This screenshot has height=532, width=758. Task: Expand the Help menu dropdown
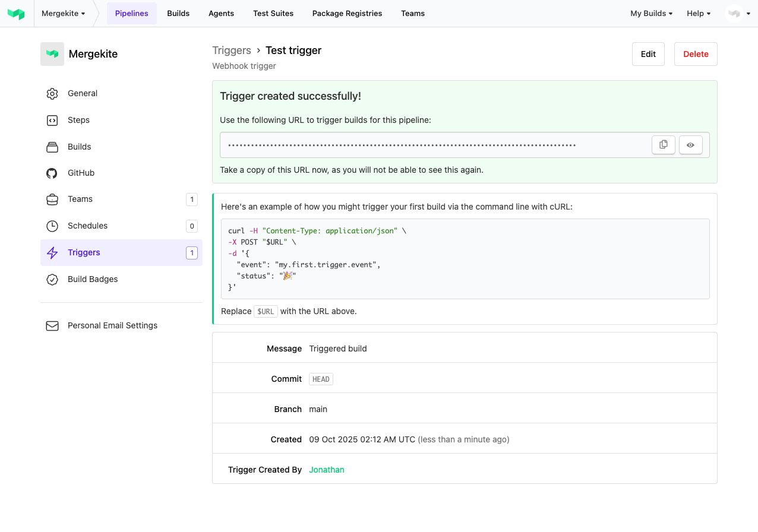(698, 14)
